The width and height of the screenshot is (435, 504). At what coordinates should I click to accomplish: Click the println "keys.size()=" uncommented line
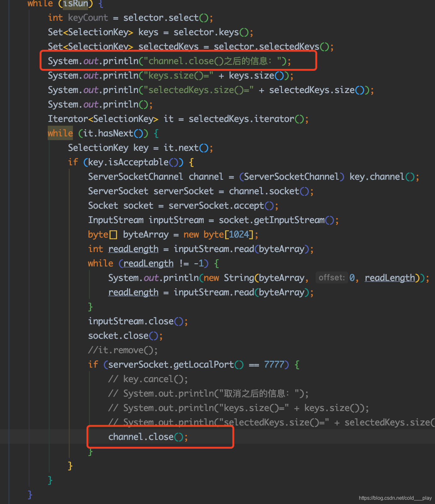point(171,76)
